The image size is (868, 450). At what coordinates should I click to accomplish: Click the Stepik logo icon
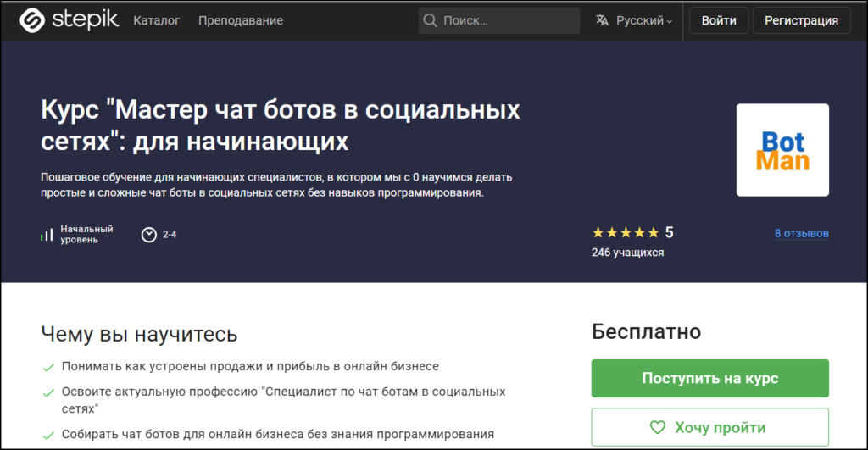(x=32, y=20)
